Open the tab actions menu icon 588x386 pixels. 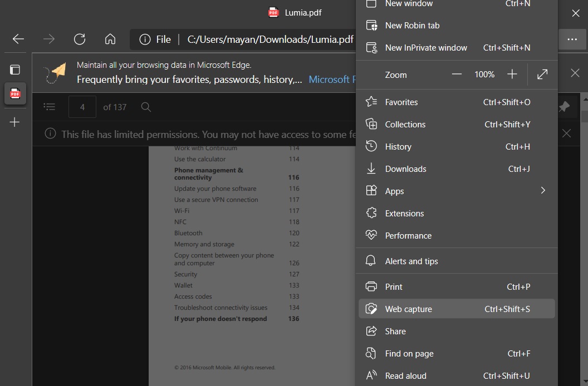[15, 70]
